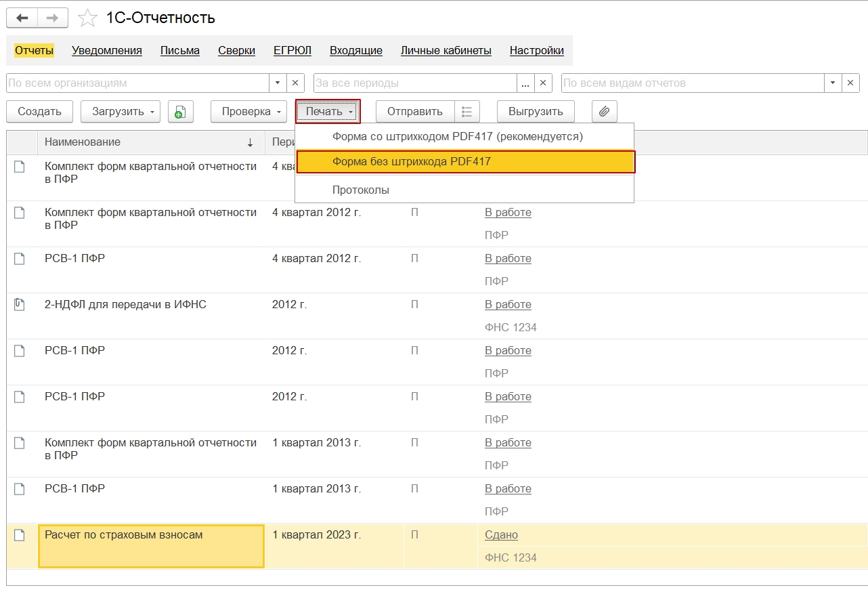This screenshot has height=592, width=868.
Task: Click the green plus document icon
Action: pyautogui.click(x=181, y=112)
